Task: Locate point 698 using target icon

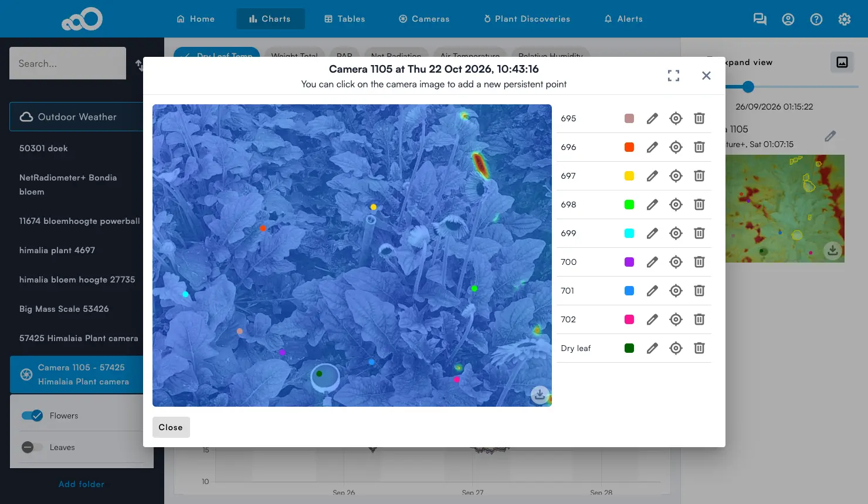Action: [676, 205]
